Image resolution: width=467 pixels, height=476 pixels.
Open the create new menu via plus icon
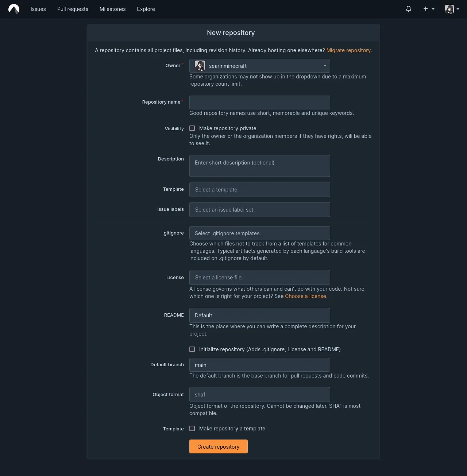point(428,9)
